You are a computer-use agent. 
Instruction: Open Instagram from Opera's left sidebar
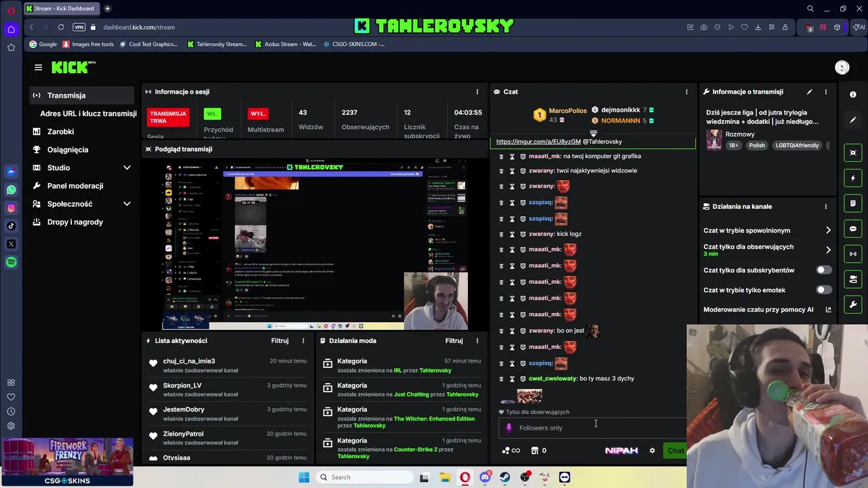tap(11, 208)
